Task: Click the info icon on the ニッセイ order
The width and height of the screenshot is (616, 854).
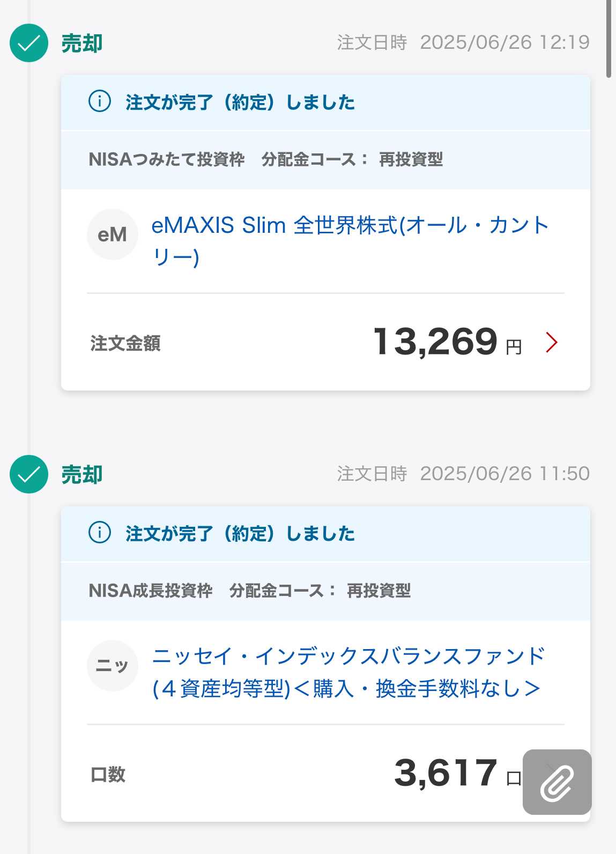Action: [x=100, y=532]
